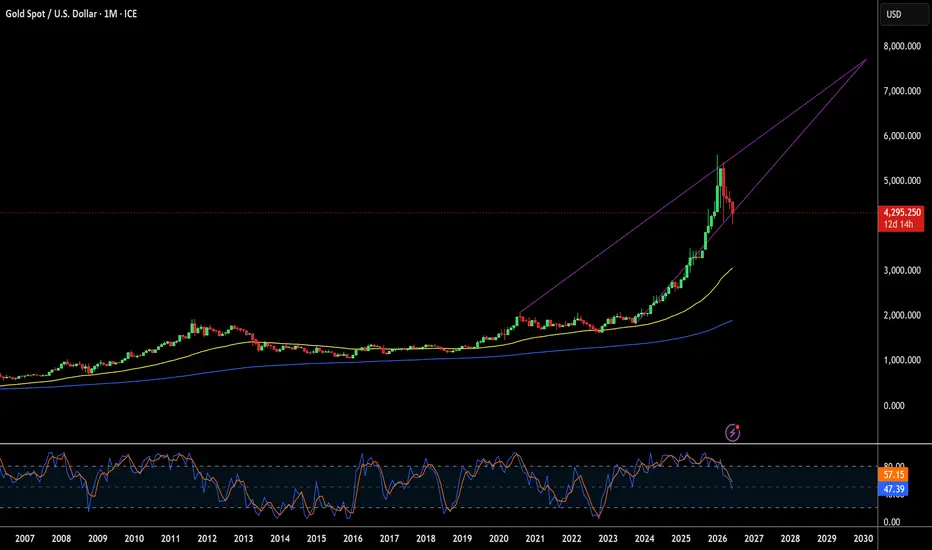The height and width of the screenshot is (550, 932).
Task: Click the 2016 time axis label
Action: pos(353,538)
